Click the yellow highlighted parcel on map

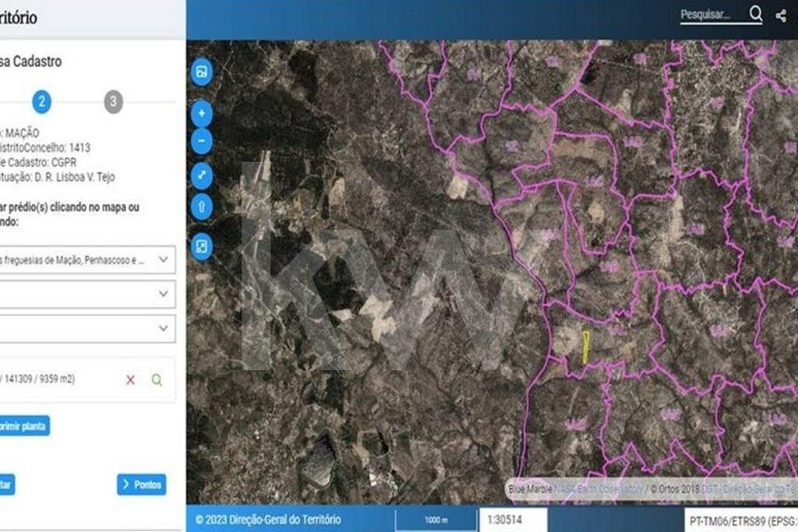[x=585, y=347]
